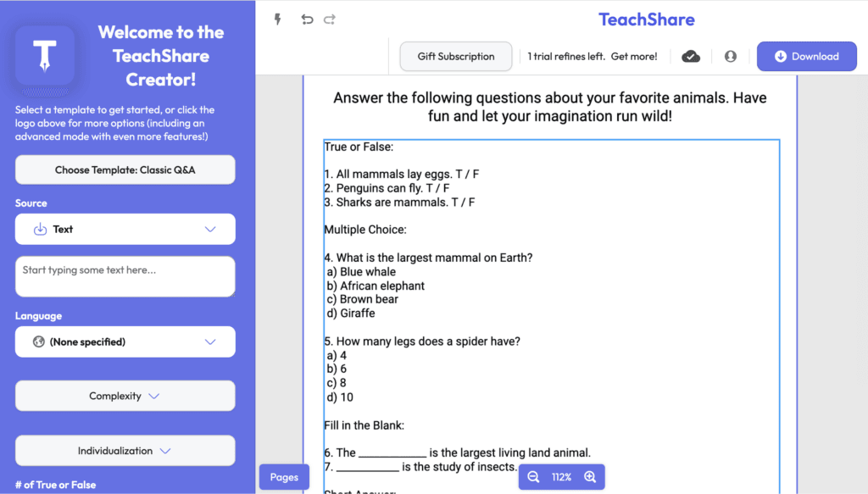
Task: Click the redo arrow icon
Action: [x=330, y=19]
